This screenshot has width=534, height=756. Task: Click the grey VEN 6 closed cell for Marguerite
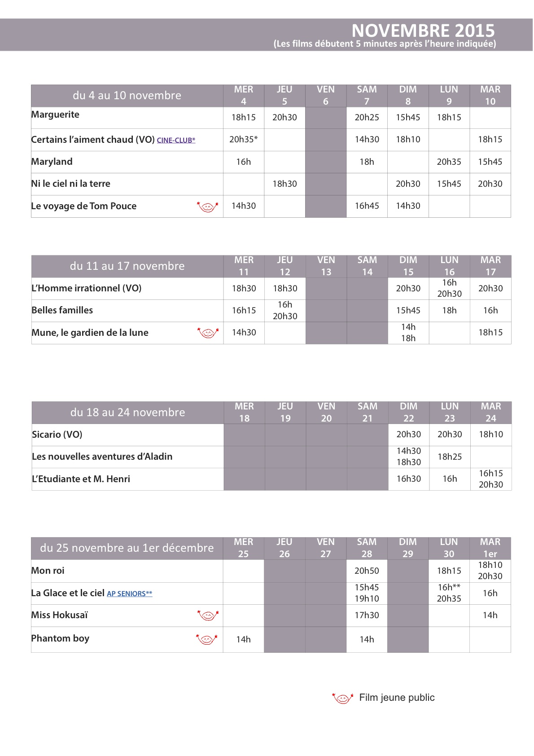point(326,118)
